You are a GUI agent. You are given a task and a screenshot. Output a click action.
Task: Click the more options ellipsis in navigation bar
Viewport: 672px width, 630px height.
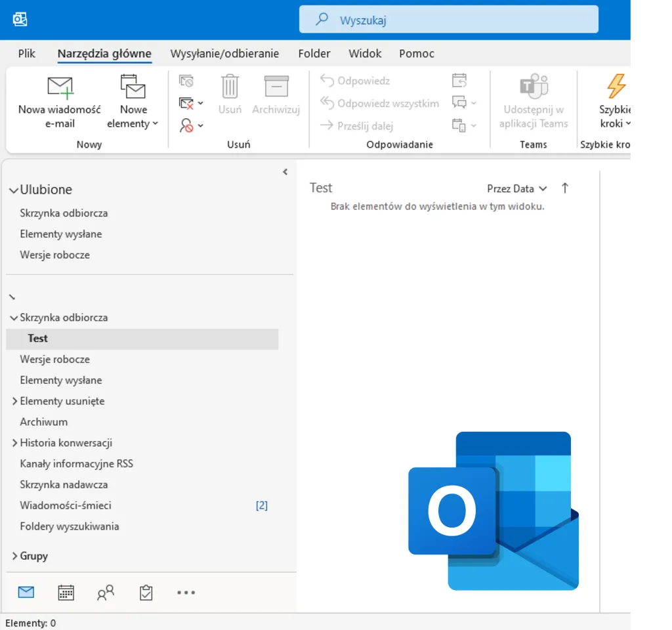click(x=186, y=593)
